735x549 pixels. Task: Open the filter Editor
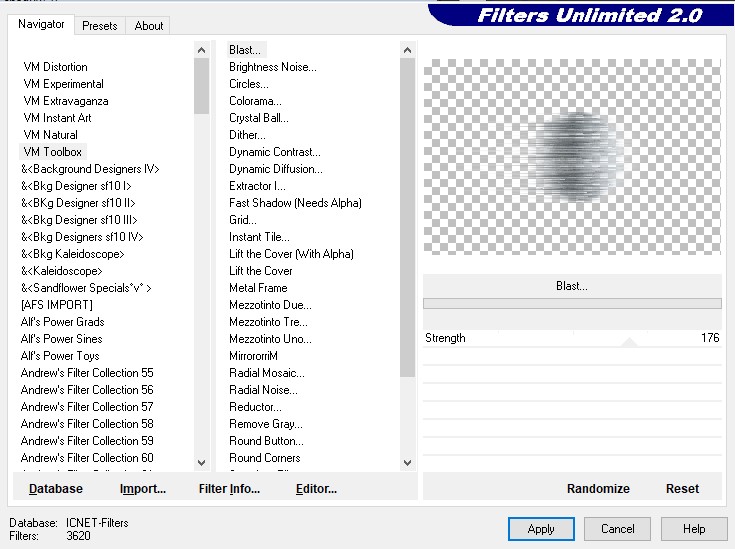coord(316,489)
